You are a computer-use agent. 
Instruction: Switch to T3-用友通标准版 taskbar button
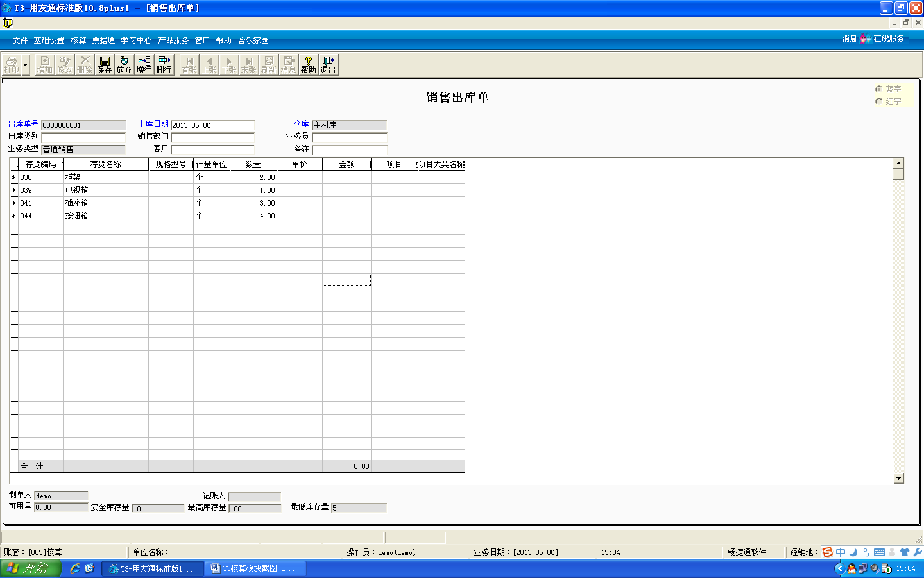click(x=151, y=568)
